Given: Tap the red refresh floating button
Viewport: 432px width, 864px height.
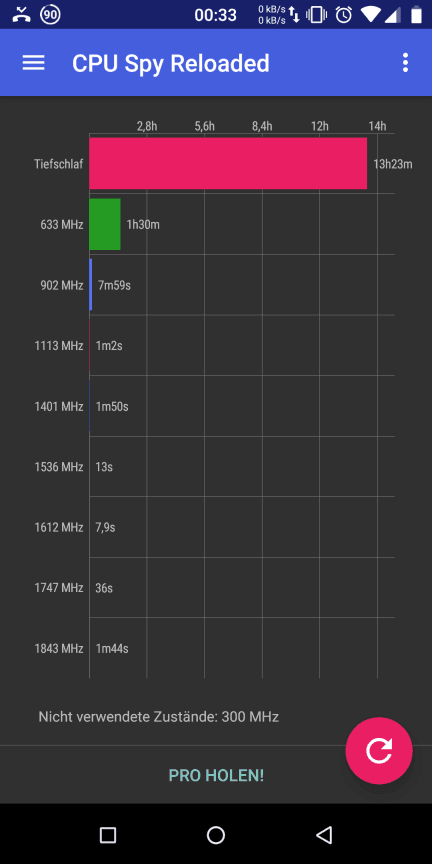Looking at the screenshot, I should (x=379, y=750).
